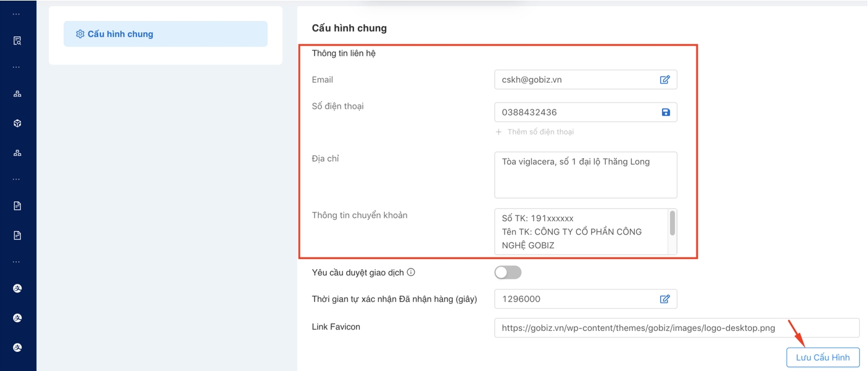Select the Cấu hình chung menu item
The width and height of the screenshot is (868, 371).
[x=165, y=34]
